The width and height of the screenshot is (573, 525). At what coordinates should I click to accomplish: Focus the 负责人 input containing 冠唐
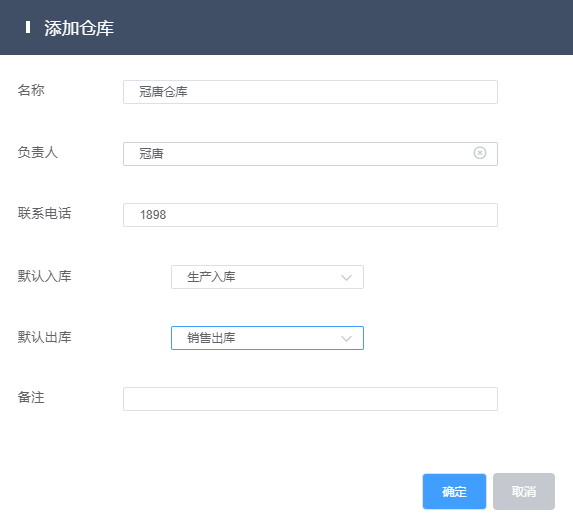[x=310, y=154]
